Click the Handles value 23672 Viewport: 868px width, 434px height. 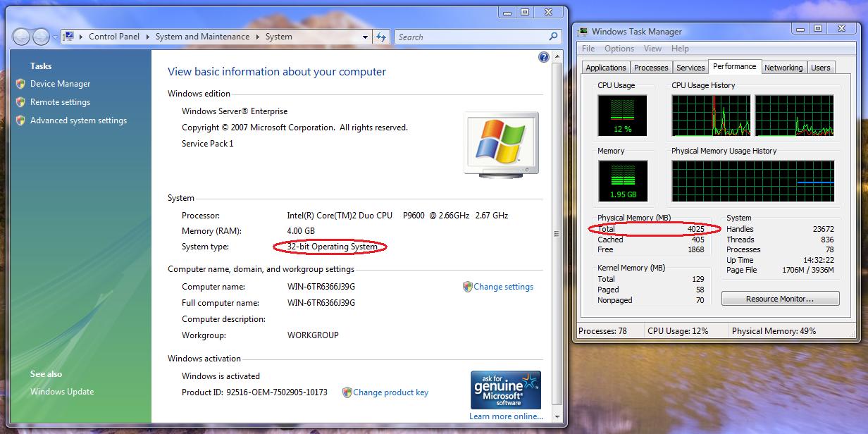[823, 229]
